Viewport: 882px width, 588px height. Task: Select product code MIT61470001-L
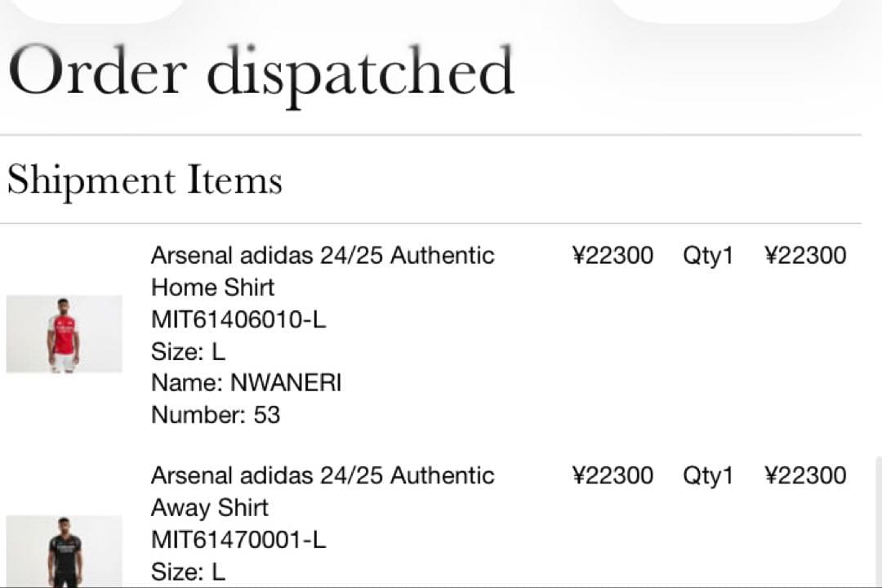[238, 540]
